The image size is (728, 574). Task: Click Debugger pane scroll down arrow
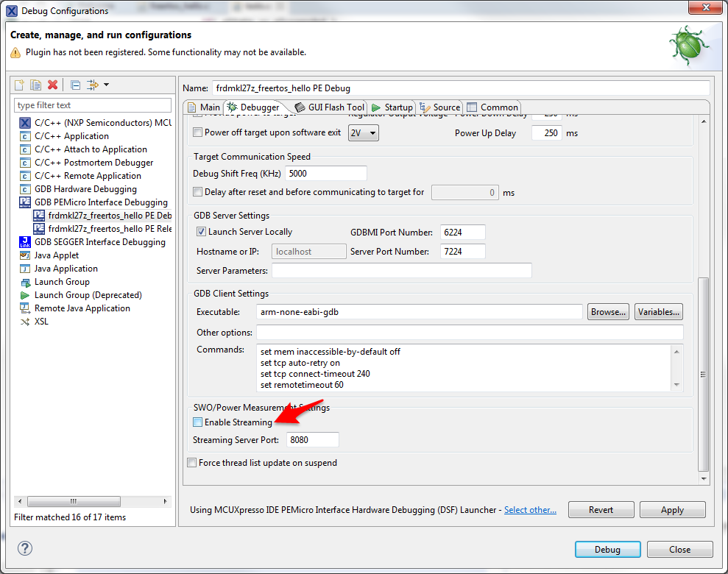click(704, 478)
